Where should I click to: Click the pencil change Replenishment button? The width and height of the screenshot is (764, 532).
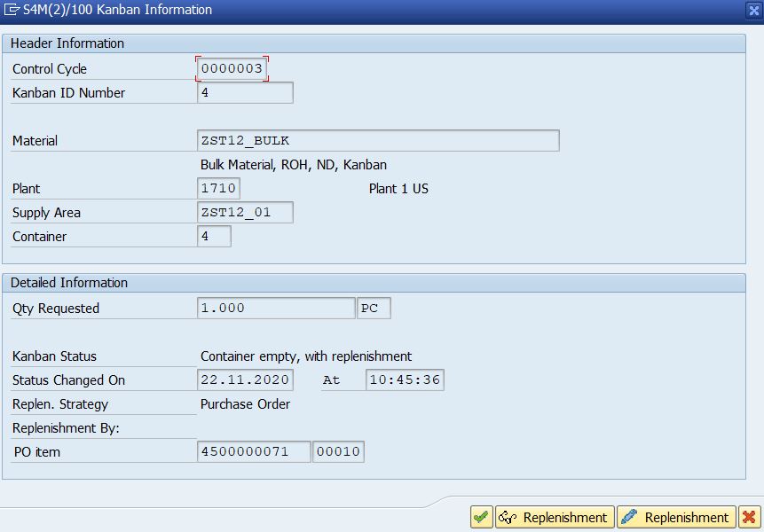point(676,517)
